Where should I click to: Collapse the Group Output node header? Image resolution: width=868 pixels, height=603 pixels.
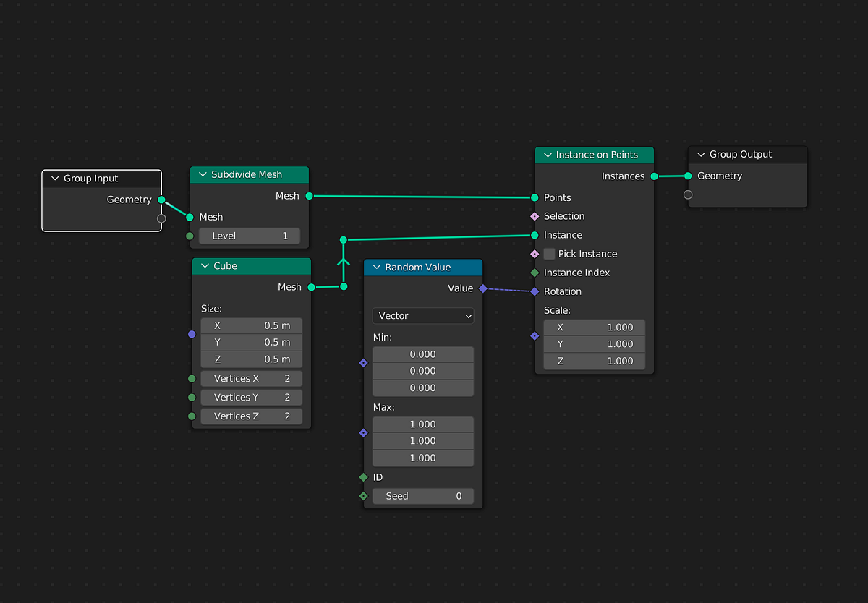coord(700,154)
